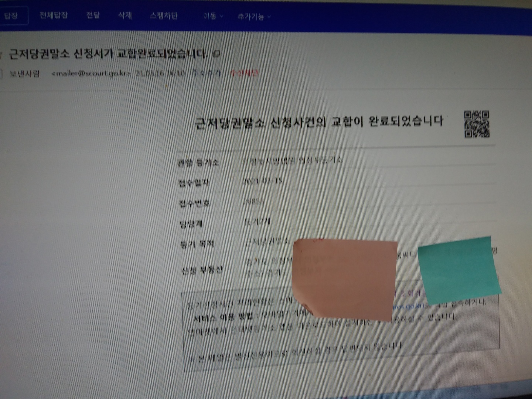This screenshot has height=399, width=532.
Task: Select 전체답장 to reply all
Action: [x=54, y=15]
